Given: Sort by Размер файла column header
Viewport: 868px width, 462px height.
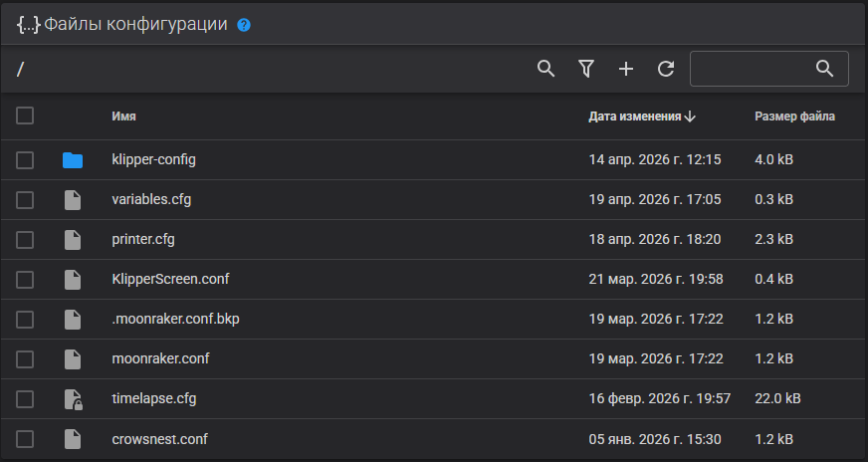Looking at the screenshot, I should pyautogui.click(x=795, y=116).
